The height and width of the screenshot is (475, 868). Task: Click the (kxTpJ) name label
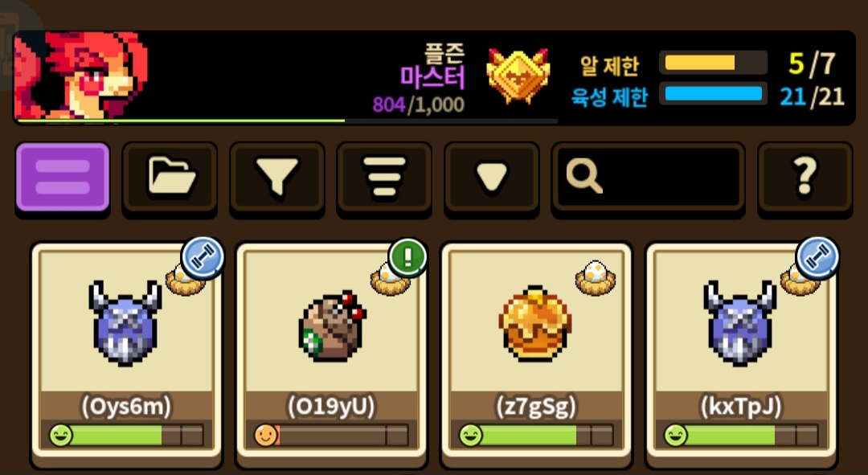coord(741,407)
